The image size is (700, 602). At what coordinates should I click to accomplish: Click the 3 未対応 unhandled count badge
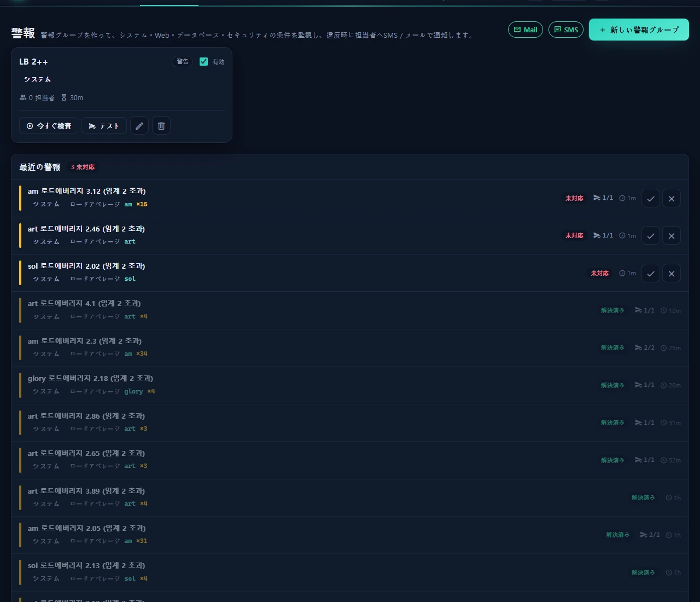coord(83,167)
